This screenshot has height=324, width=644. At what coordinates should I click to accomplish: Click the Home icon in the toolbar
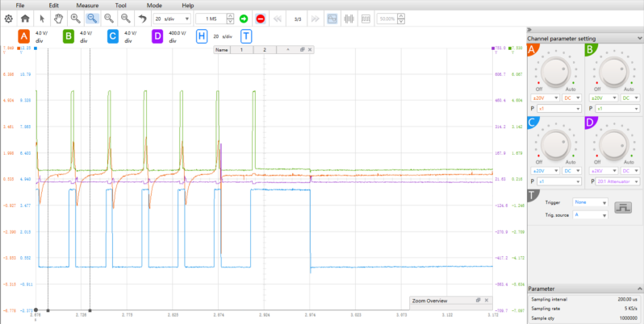(25, 18)
